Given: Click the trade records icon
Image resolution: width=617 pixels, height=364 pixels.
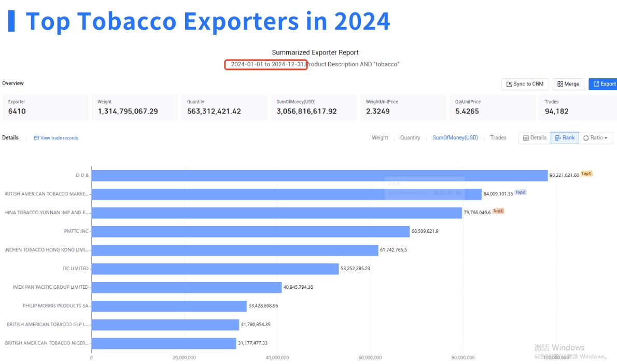Looking at the screenshot, I should click(x=36, y=138).
